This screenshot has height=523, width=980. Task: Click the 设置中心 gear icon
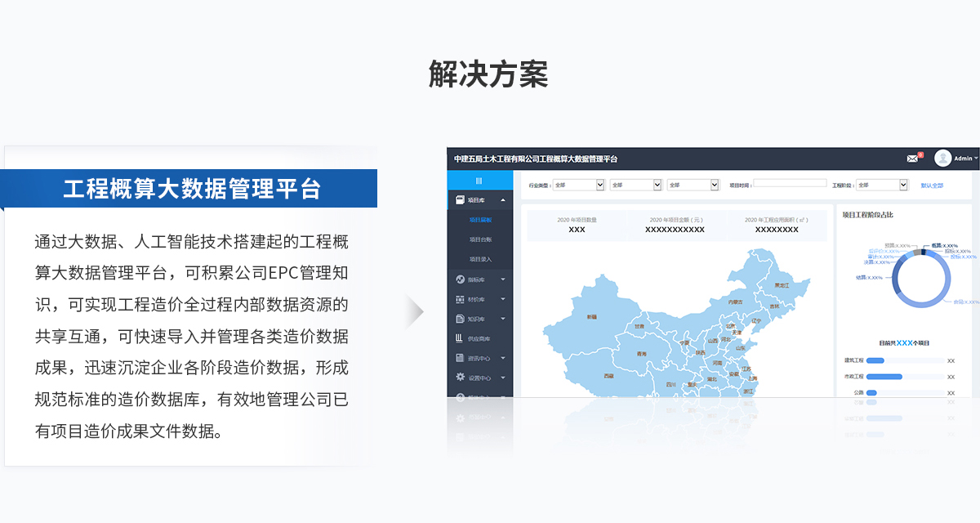(x=460, y=378)
